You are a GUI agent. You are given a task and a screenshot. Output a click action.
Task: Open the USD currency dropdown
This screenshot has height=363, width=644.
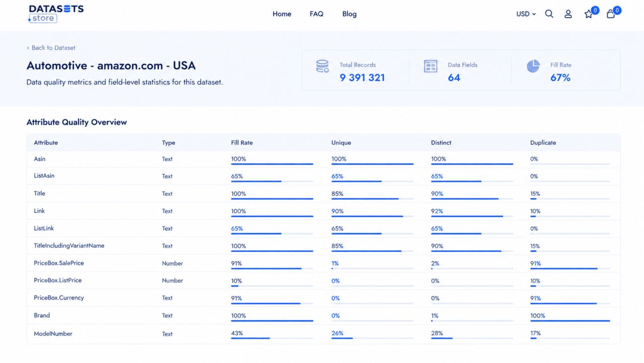coord(526,14)
